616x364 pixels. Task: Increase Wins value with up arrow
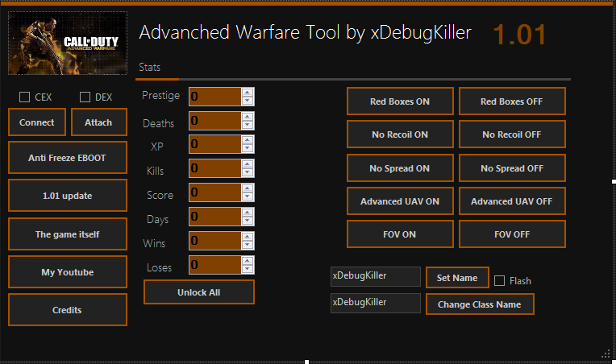247,237
